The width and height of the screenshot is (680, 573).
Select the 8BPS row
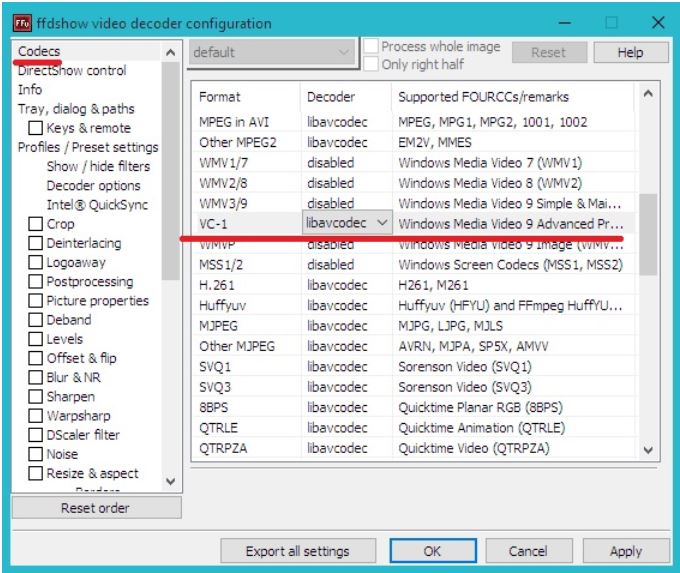coord(415,407)
